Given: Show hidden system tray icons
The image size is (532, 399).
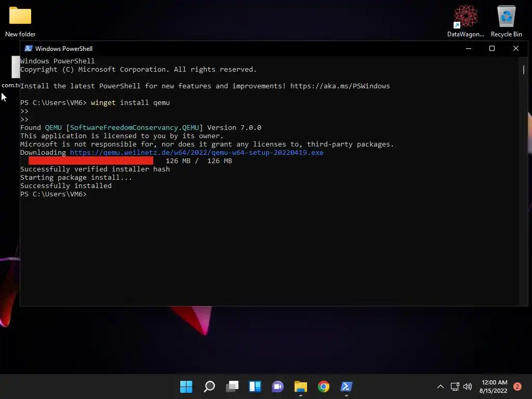Looking at the screenshot, I should coord(441,387).
